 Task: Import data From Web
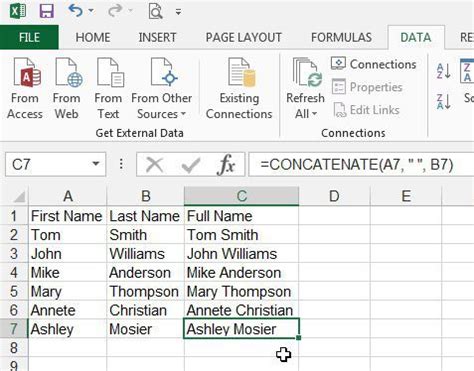click(x=67, y=88)
